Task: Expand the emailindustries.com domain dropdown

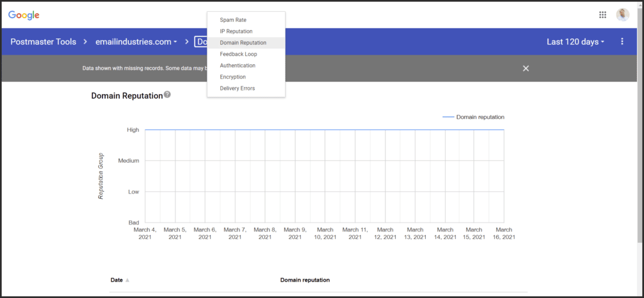Action: coord(136,42)
